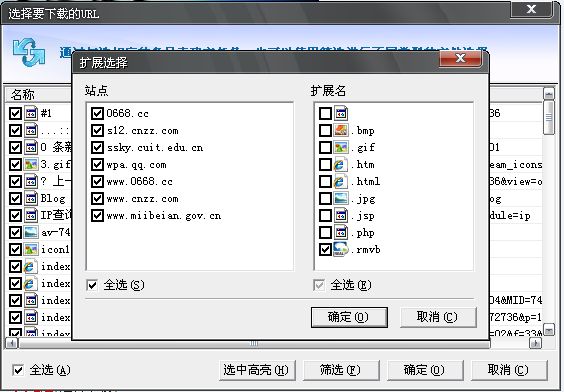Click the jpg image file icon

341,198
